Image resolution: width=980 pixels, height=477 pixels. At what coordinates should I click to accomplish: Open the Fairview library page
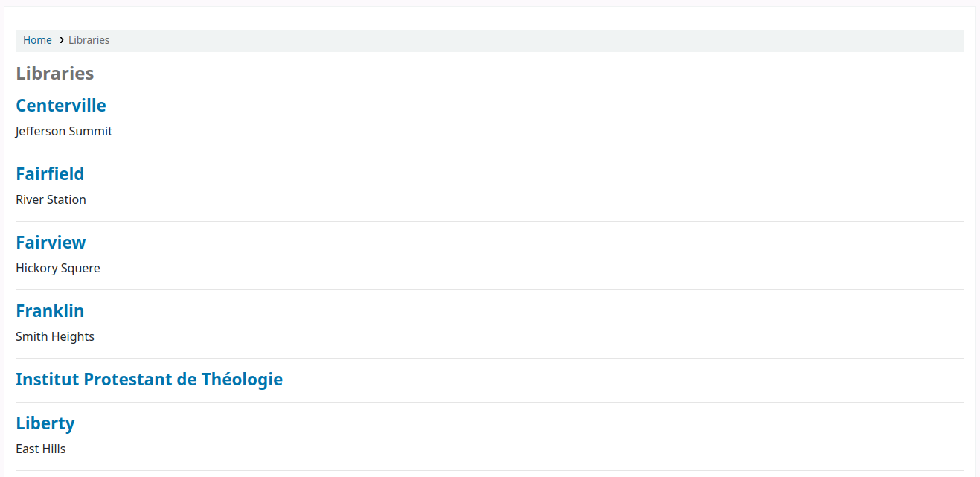pyautogui.click(x=50, y=242)
